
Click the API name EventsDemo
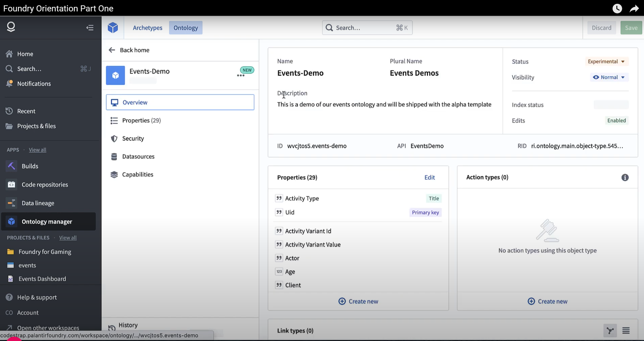coord(427,146)
